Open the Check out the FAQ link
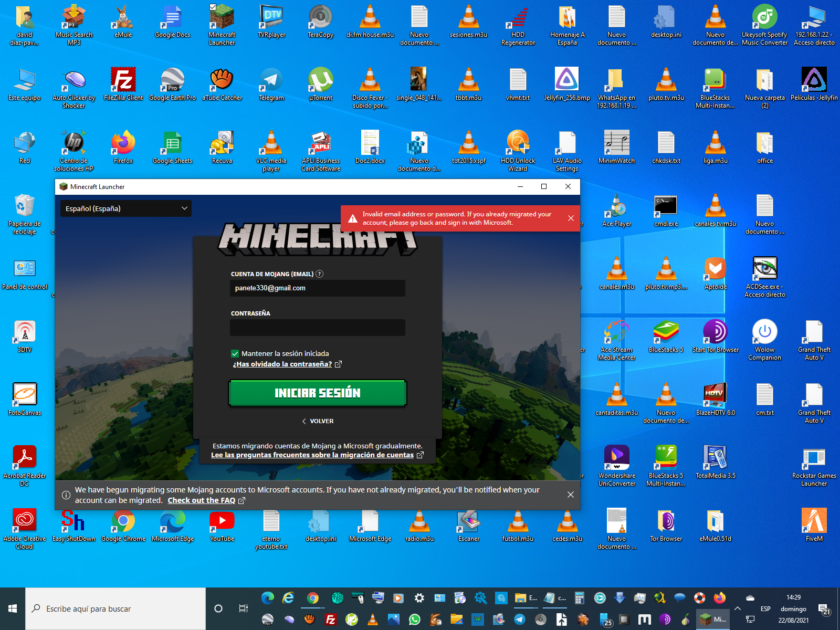840x630 pixels. click(202, 501)
